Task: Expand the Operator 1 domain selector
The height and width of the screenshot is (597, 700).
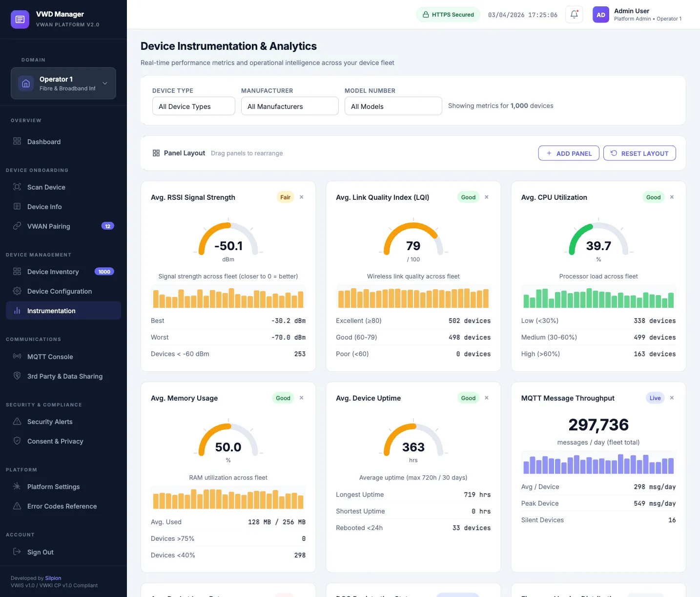Action: (104, 83)
